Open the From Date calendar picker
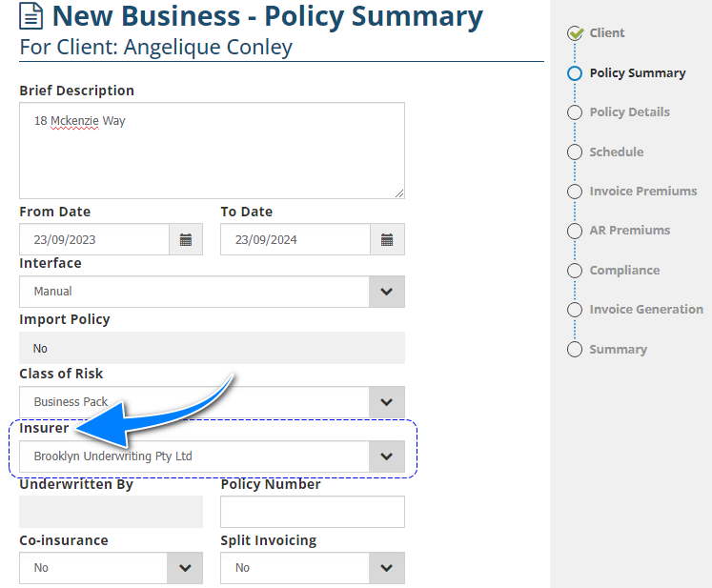The height and width of the screenshot is (588, 712). click(x=186, y=239)
